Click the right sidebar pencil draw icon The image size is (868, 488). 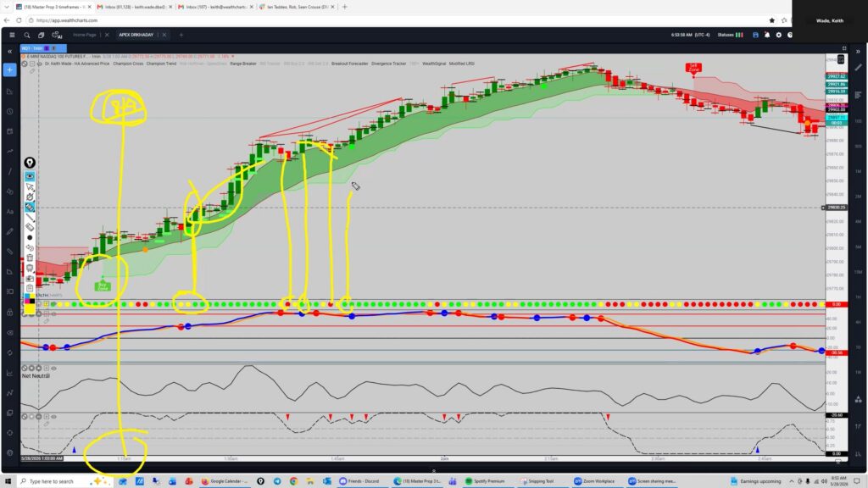[858, 68]
